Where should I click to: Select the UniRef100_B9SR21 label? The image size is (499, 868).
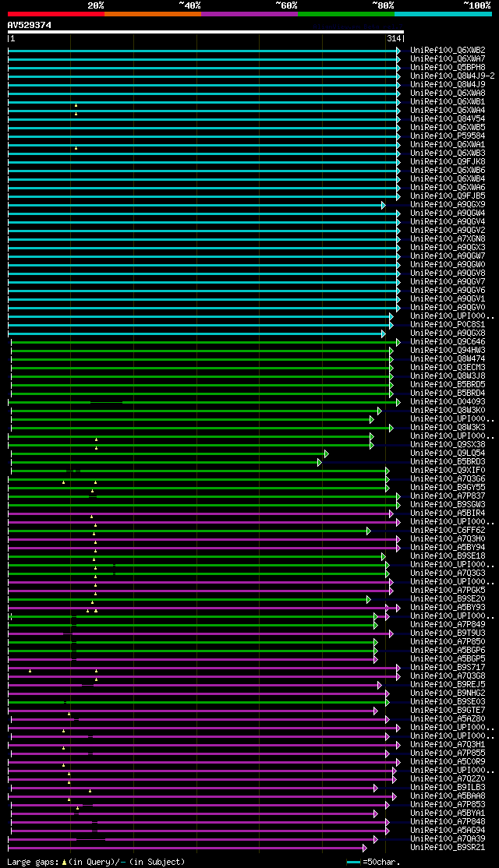click(x=448, y=848)
